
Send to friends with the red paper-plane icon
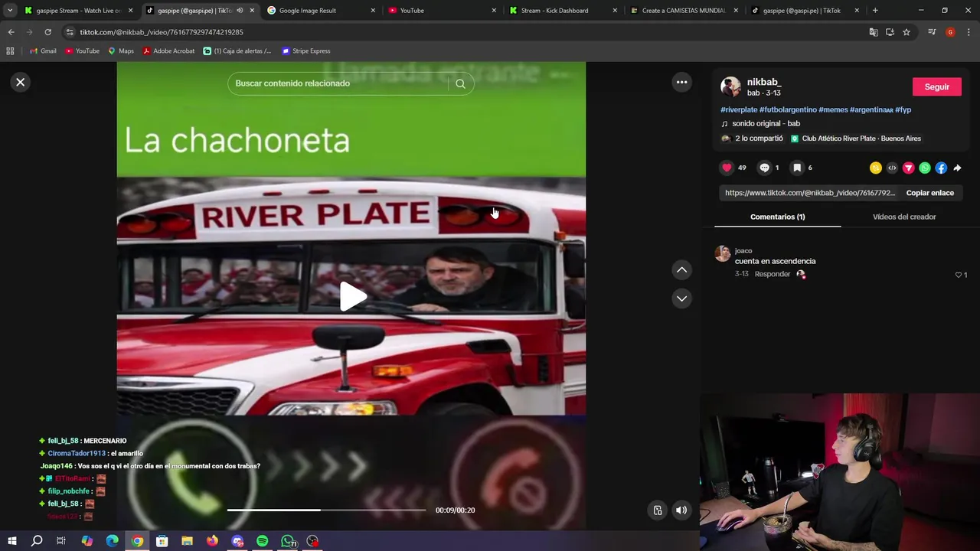point(909,168)
